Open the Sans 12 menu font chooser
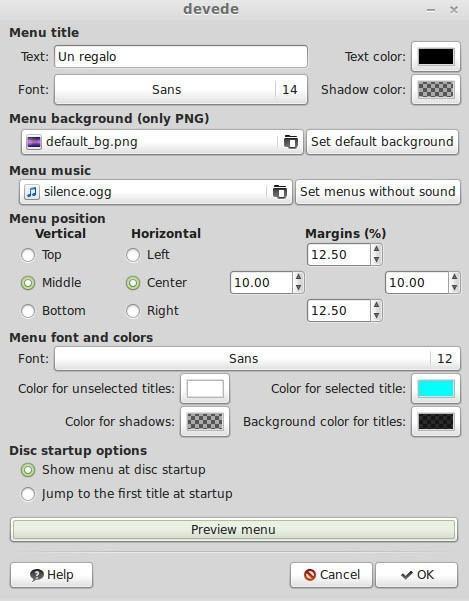Screen dimensions: 469x601 [x=257, y=359]
